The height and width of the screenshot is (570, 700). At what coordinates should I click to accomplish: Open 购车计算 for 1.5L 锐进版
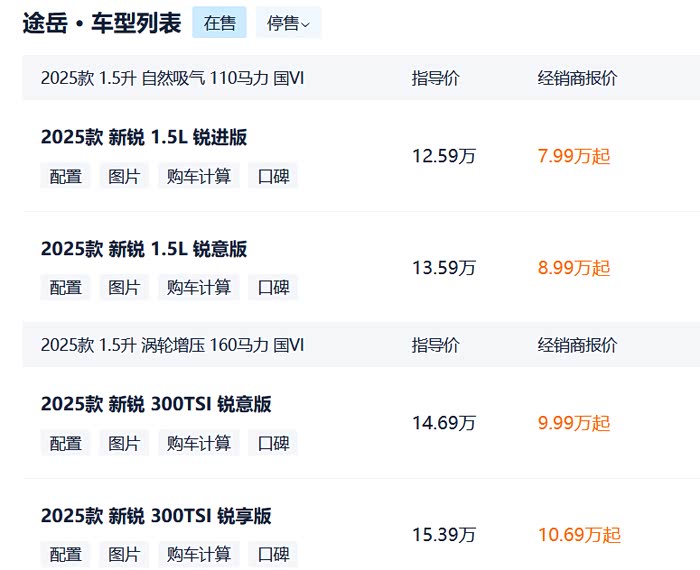(198, 176)
